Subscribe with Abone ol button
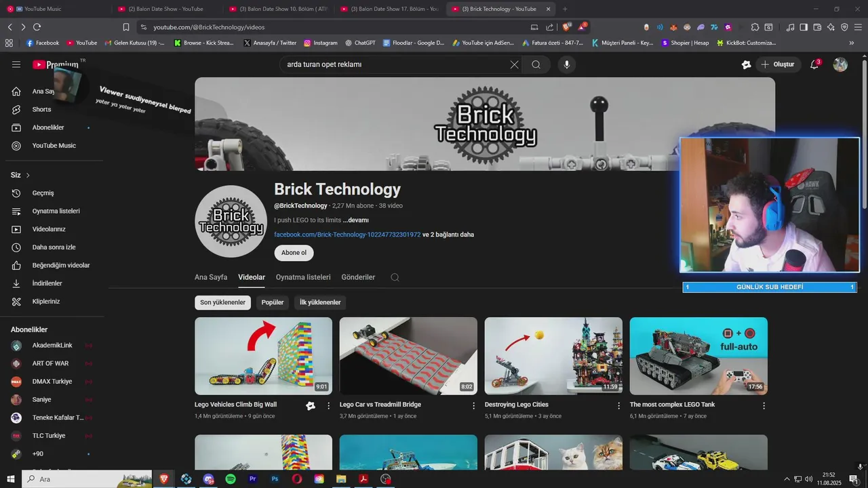The image size is (868, 488). coord(294,253)
